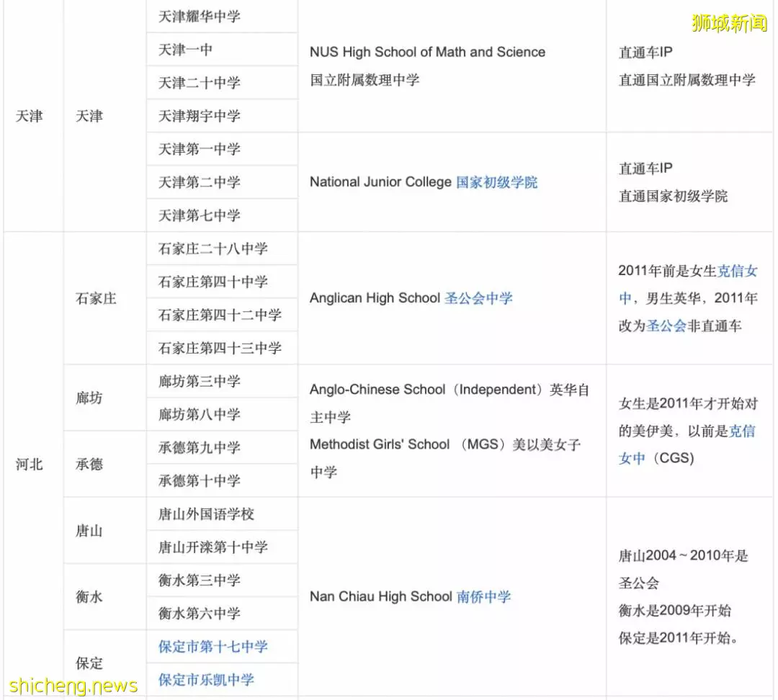
Task: Follow the 南侨中学 hyperlink
Action: click(x=483, y=596)
